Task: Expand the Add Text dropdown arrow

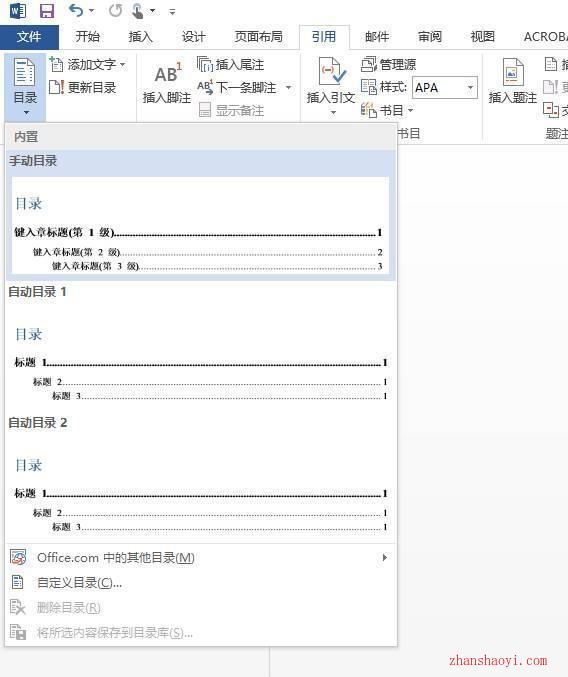Action: [123, 65]
